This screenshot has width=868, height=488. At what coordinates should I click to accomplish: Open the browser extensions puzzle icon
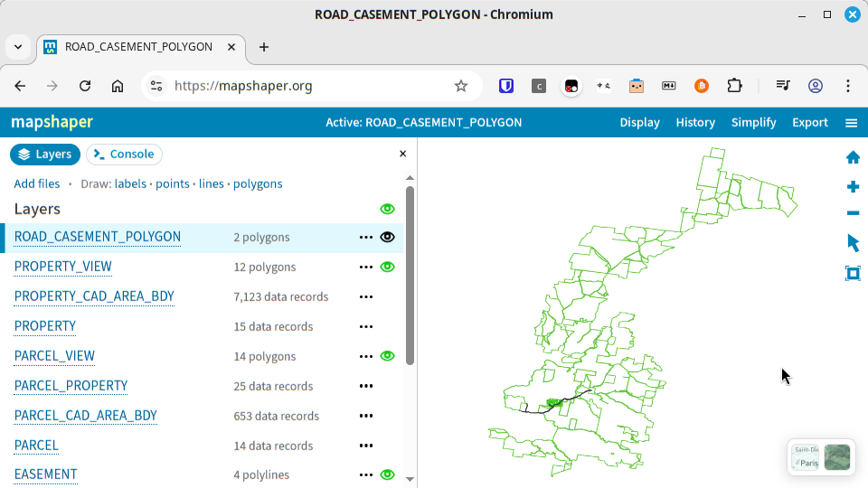coord(734,86)
